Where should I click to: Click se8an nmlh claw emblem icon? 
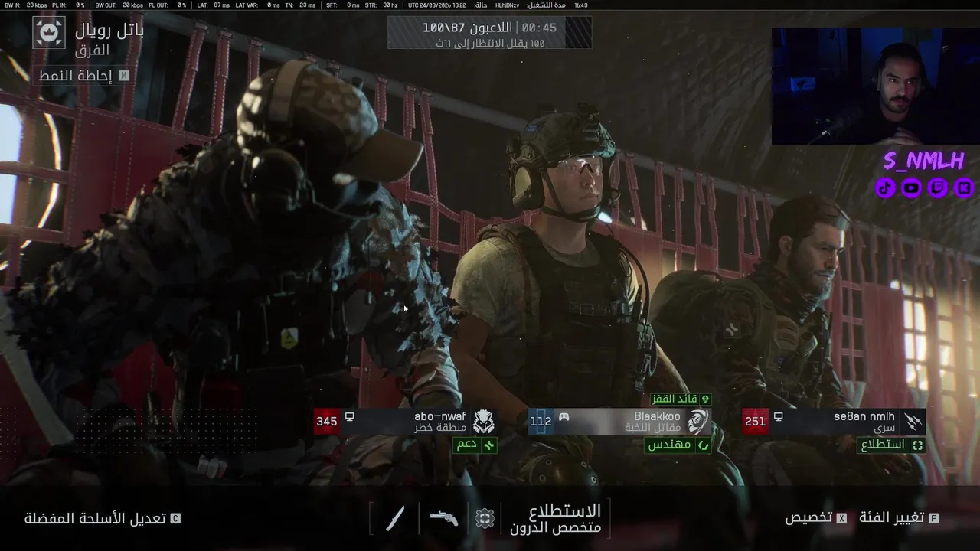pos(912,422)
